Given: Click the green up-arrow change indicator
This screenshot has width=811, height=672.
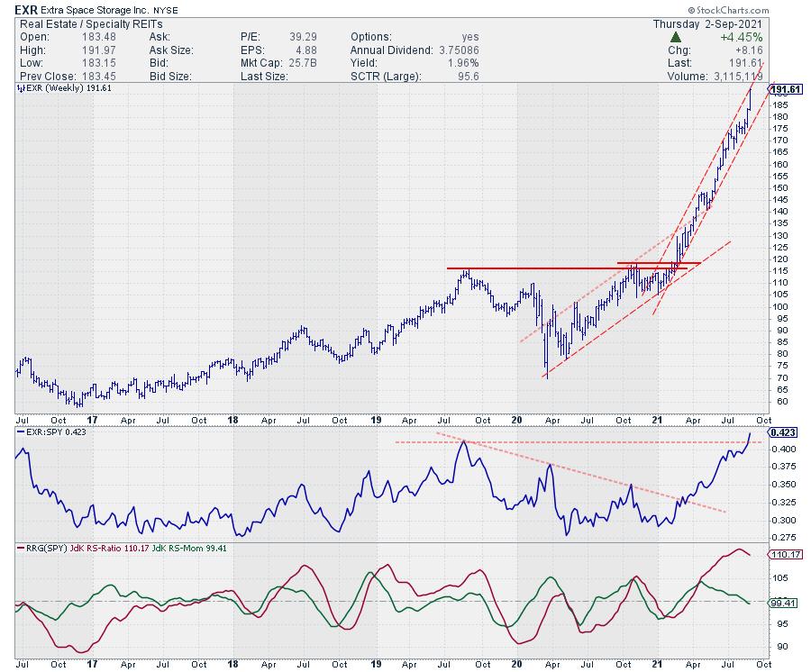Looking at the screenshot, I should point(676,38).
